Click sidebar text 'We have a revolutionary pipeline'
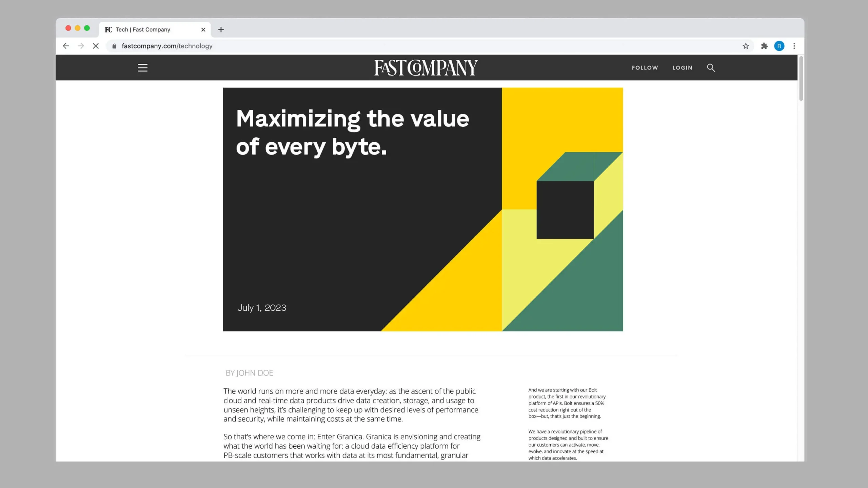868x488 pixels. (x=568, y=445)
